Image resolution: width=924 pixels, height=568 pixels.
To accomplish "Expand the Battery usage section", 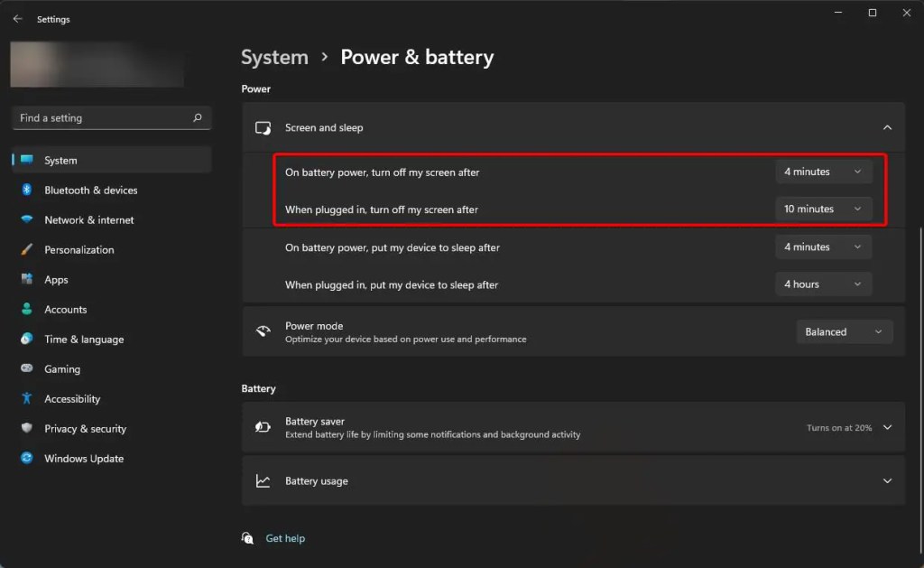I will (x=887, y=480).
